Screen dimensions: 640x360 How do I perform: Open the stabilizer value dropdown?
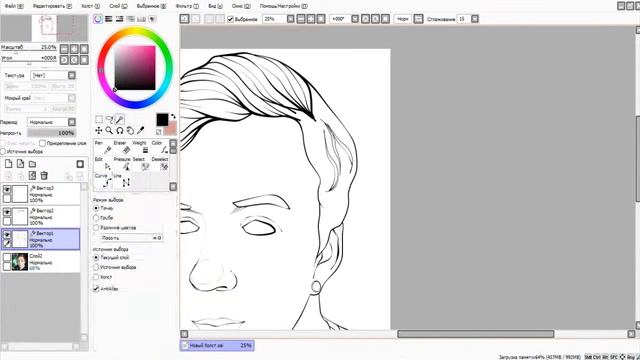(475, 19)
